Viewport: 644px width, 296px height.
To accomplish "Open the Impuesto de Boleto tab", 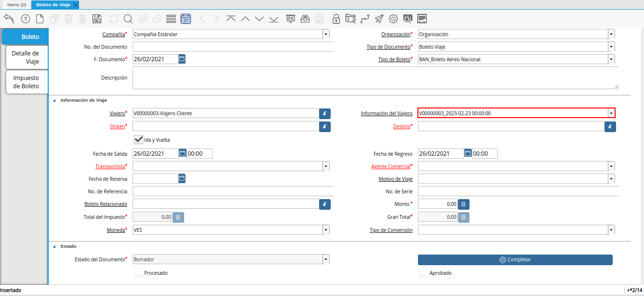I will click(x=26, y=82).
